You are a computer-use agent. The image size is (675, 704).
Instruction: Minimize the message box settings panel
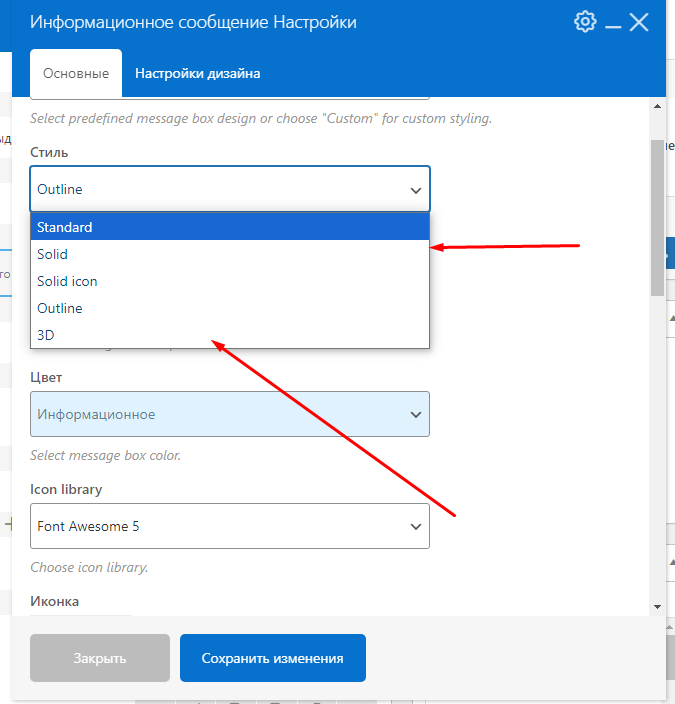(x=612, y=23)
